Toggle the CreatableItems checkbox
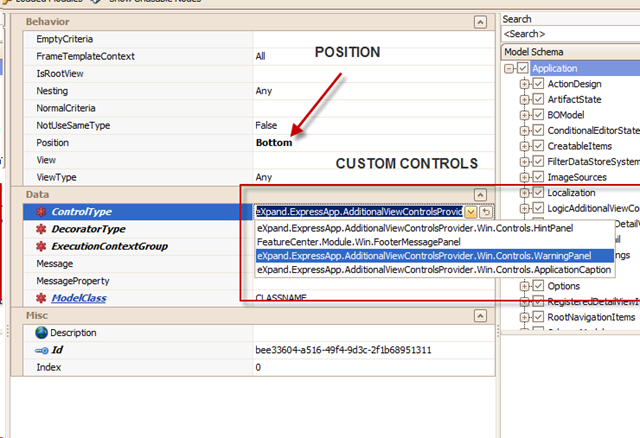The image size is (640, 438). tap(538, 146)
